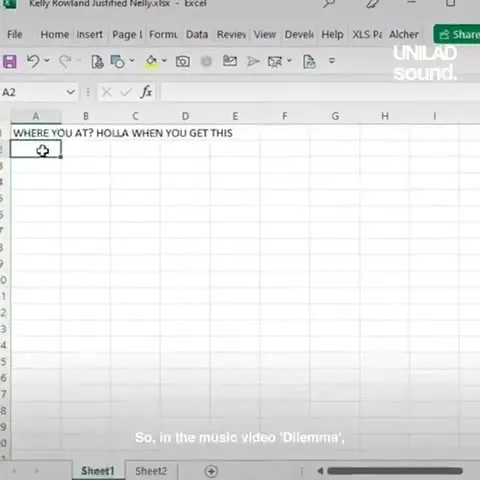The height and width of the screenshot is (480, 480).
Task: Click the horizontal scrollbar thumb
Action: 395,471
